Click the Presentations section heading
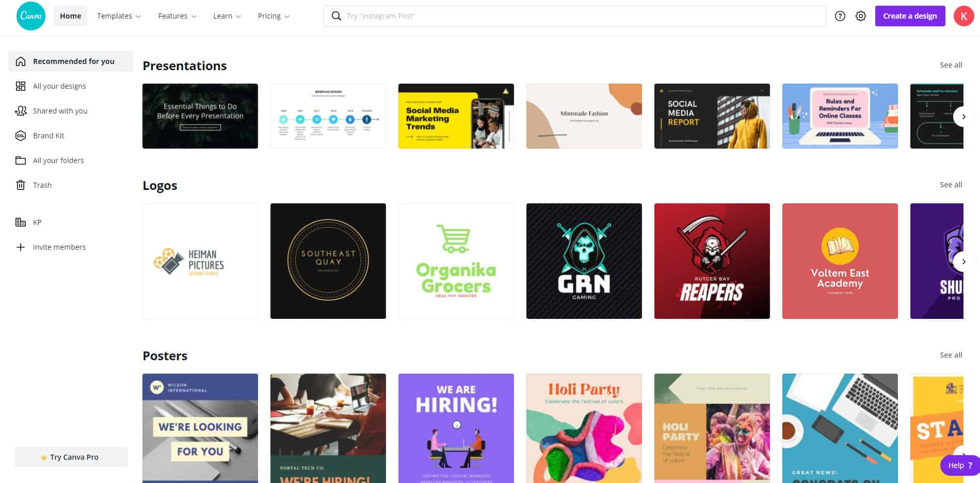The width and height of the screenshot is (980, 483). click(x=185, y=66)
